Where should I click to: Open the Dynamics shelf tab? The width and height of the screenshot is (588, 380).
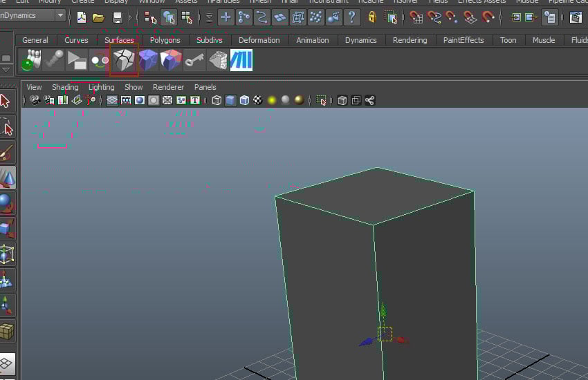pyautogui.click(x=360, y=40)
